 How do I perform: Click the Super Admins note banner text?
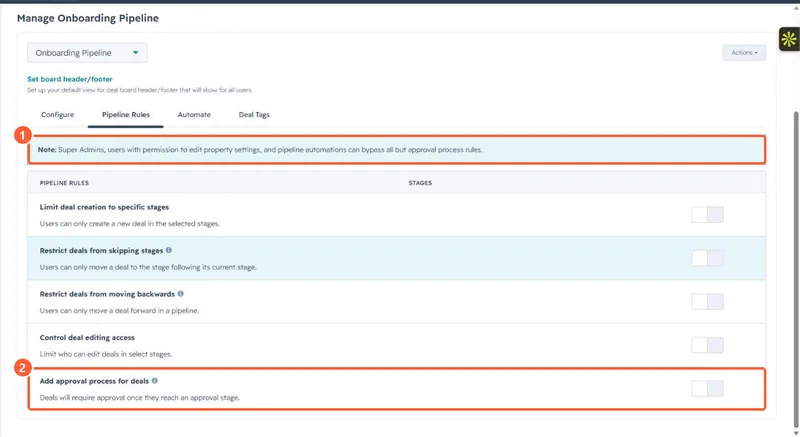[x=260, y=150]
